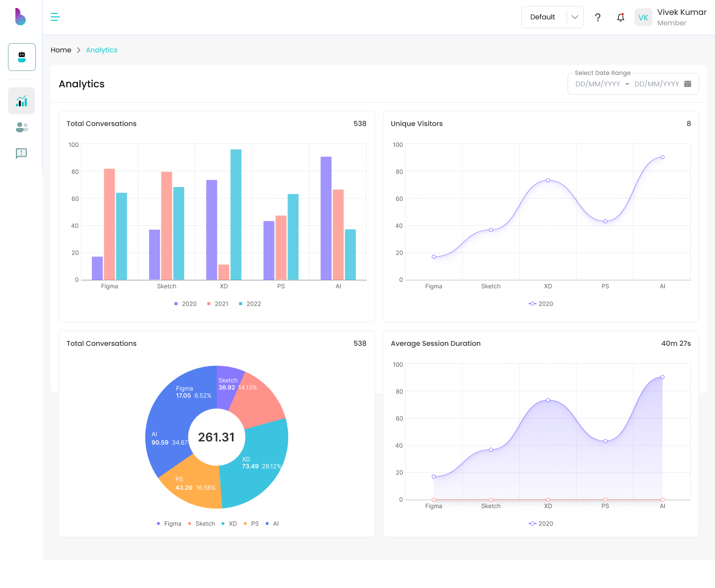Click the notification bell
This screenshot has width=715, height=588.
(620, 17)
